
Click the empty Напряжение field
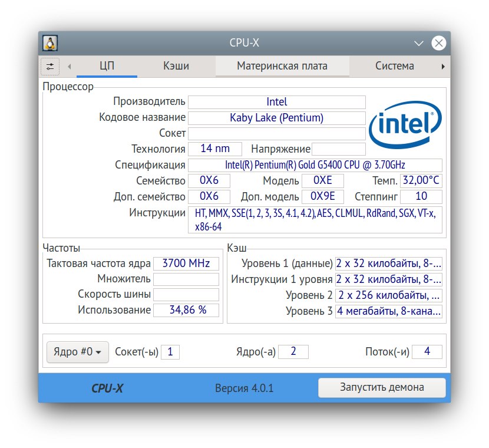(x=339, y=149)
